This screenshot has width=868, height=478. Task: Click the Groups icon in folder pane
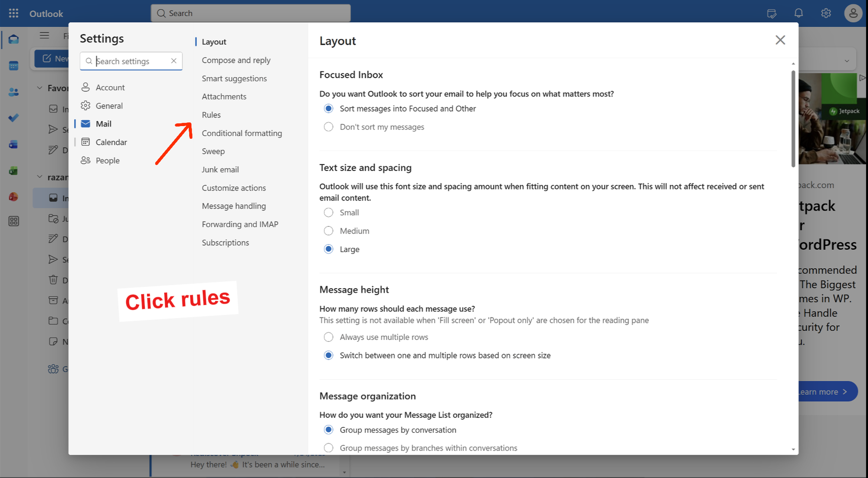pyautogui.click(x=53, y=369)
